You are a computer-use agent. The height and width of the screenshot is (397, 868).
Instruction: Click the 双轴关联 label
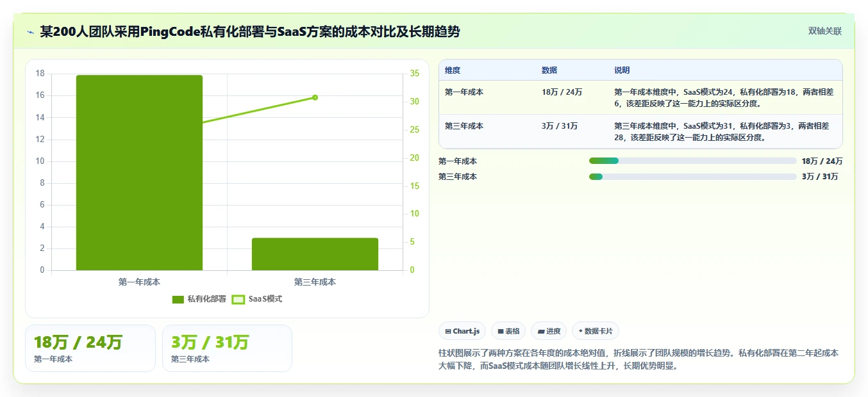(825, 31)
